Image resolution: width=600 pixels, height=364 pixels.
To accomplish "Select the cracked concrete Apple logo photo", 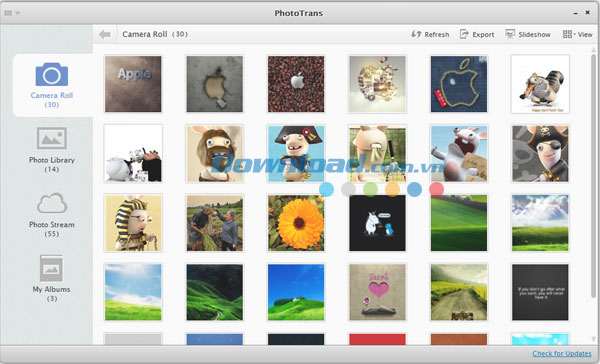I will click(215, 84).
